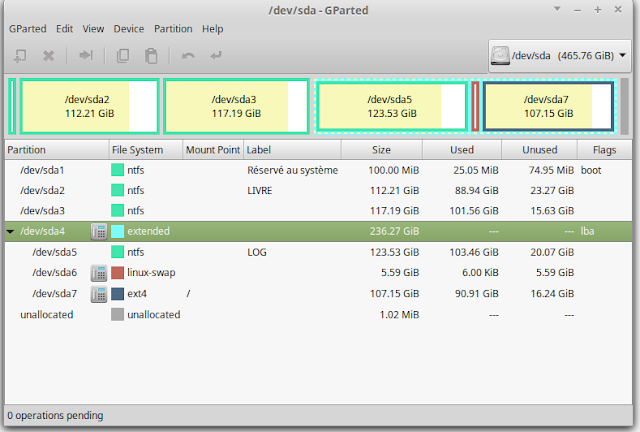Click the gray unallocated color square
This screenshot has width=640, height=432.
[118, 314]
